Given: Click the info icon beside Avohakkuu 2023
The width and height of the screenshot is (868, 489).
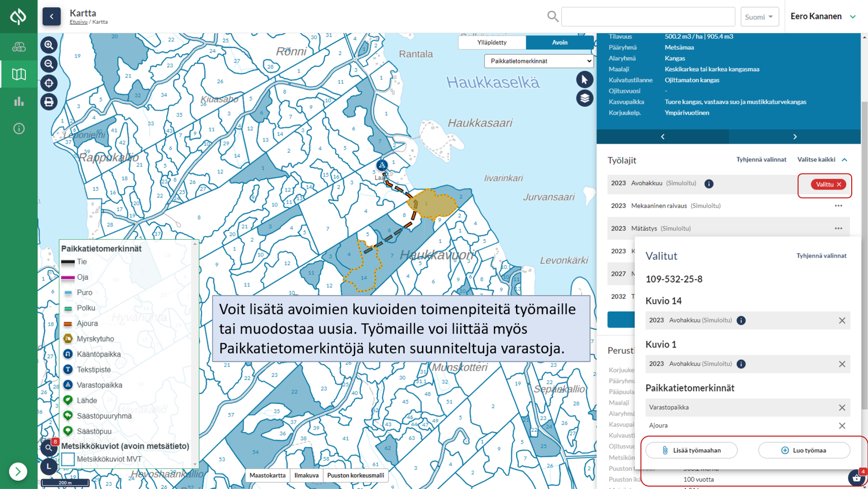Looking at the screenshot, I should pos(709,184).
